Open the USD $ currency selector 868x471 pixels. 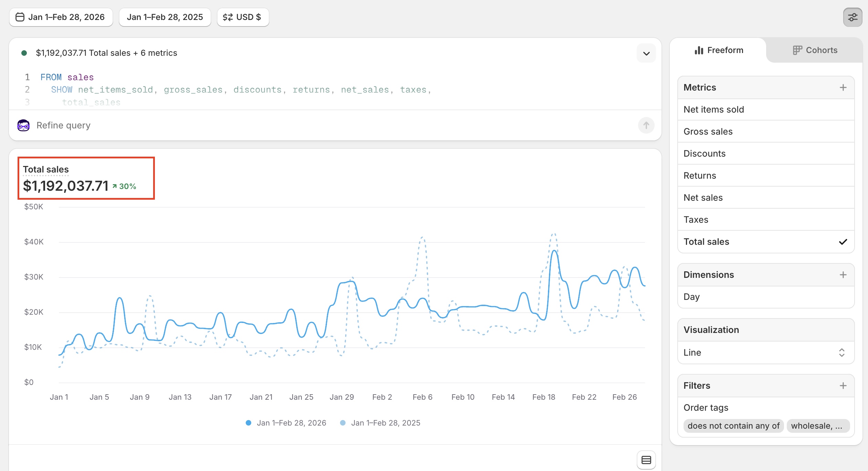243,17
